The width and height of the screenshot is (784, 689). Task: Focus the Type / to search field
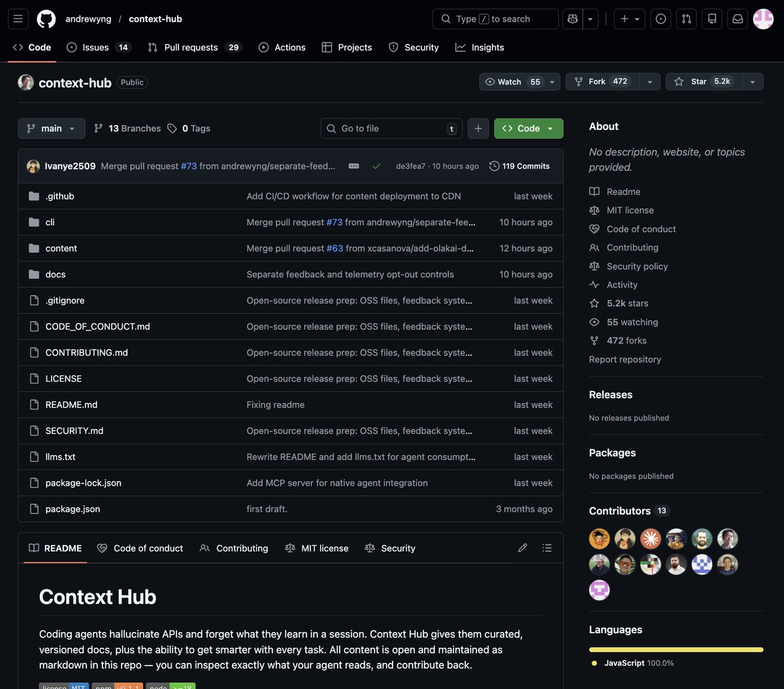495,19
